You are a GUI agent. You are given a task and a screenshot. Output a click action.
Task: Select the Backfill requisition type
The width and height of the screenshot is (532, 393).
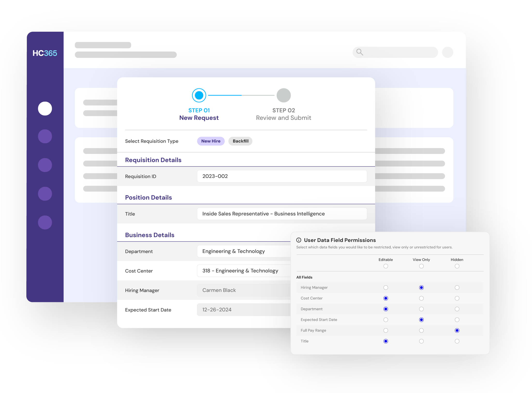(240, 141)
